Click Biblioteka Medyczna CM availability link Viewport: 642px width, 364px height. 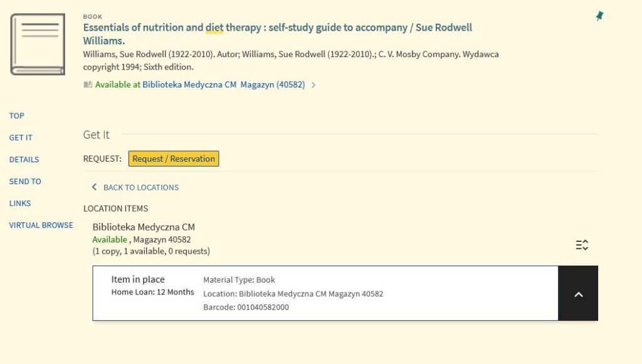(x=189, y=85)
